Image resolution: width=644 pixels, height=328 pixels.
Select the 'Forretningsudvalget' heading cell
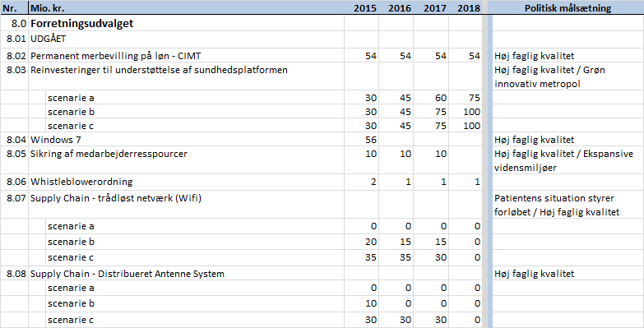point(186,23)
